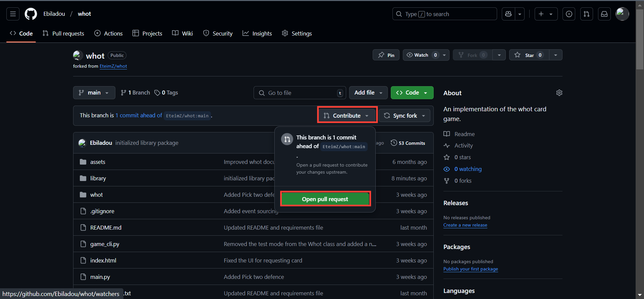Click the Activity pulse icon
Screen dimensions: 644x299
pyautogui.click(x=447, y=146)
